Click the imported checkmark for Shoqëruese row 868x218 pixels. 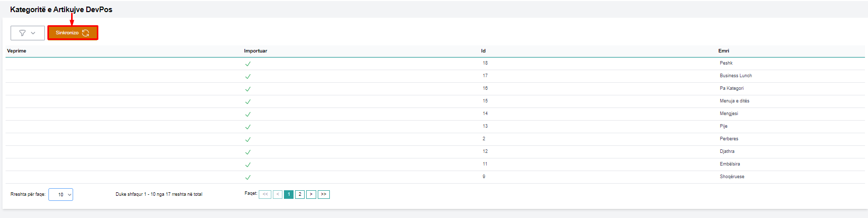[248, 178]
